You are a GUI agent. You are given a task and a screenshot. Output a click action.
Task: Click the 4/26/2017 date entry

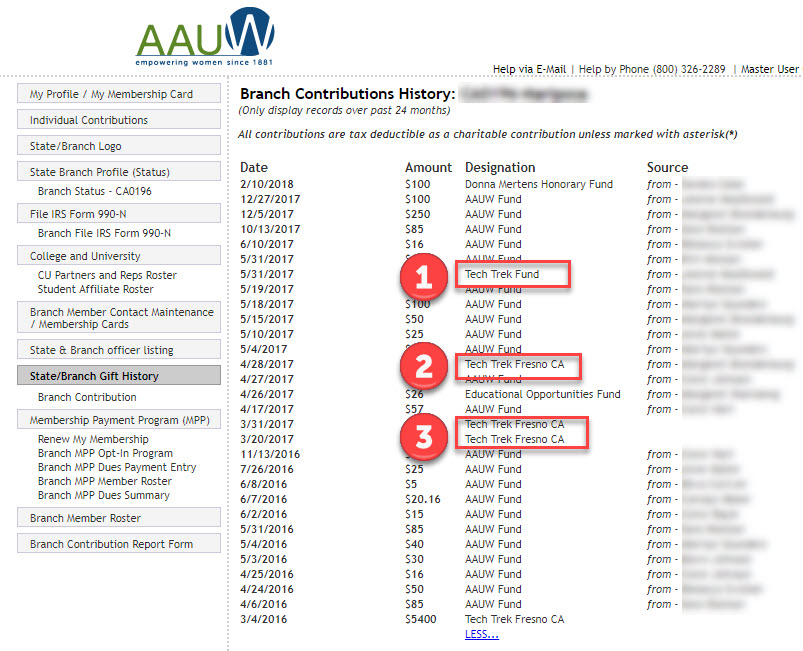tap(267, 394)
